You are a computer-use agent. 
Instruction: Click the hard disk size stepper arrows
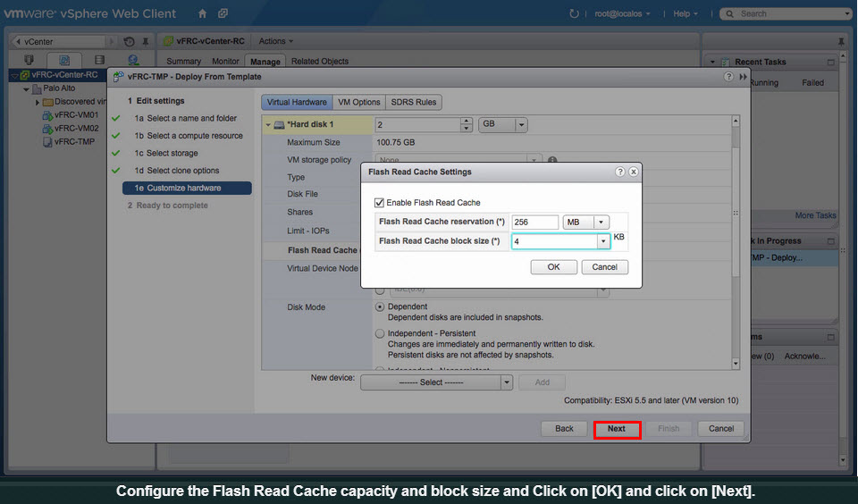pyautogui.click(x=467, y=125)
